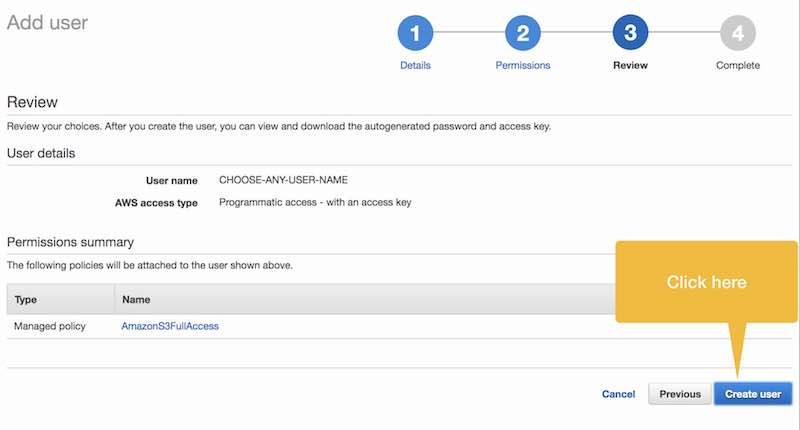Go to the Permissions step label

(522, 65)
